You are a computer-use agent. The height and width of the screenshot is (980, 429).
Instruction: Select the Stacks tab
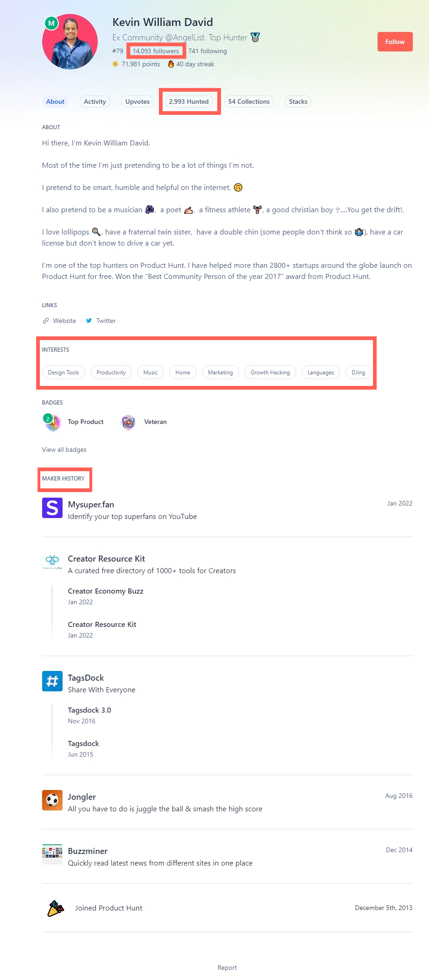[x=298, y=101]
